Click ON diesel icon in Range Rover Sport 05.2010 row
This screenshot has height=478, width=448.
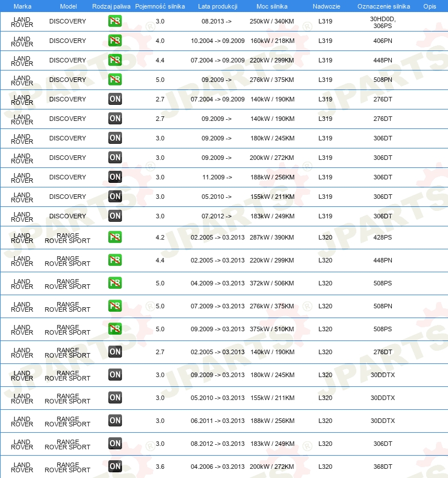click(115, 398)
